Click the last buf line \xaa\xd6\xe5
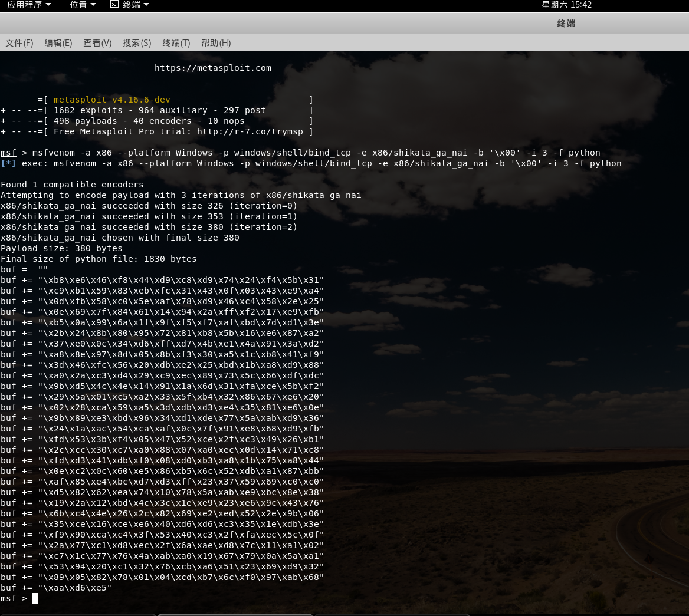The height and width of the screenshot is (616, 689). tap(56, 588)
